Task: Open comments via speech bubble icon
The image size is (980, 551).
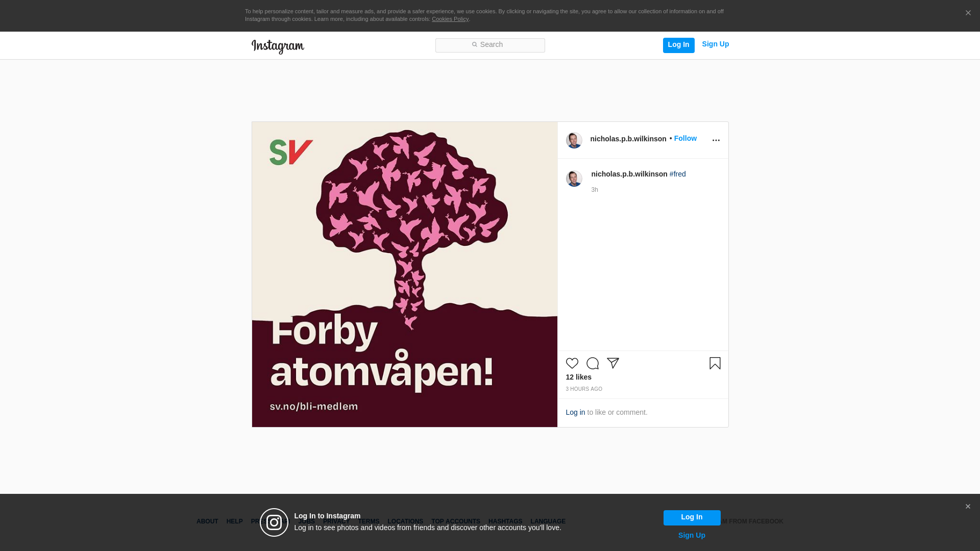Action: tap(592, 363)
